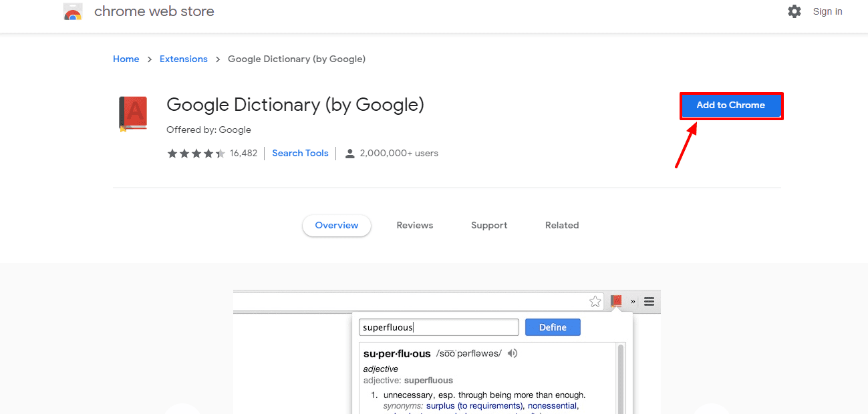Click the superfluous search input field

click(439, 327)
